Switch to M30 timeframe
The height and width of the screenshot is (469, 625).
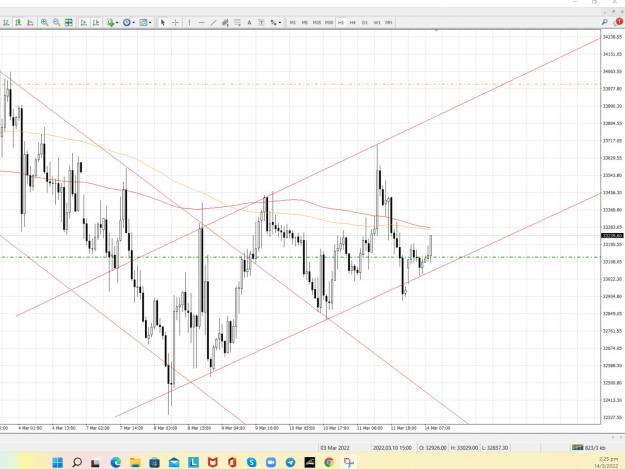click(329, 23)
